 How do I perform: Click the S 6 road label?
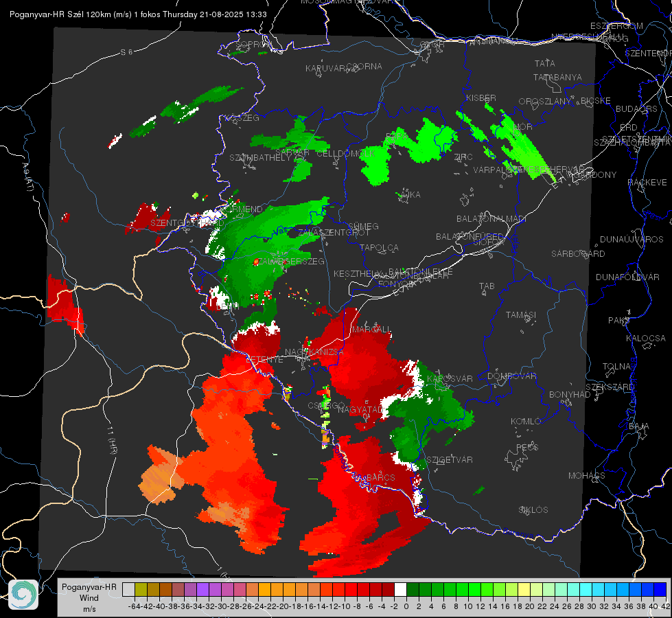(126, 52)
